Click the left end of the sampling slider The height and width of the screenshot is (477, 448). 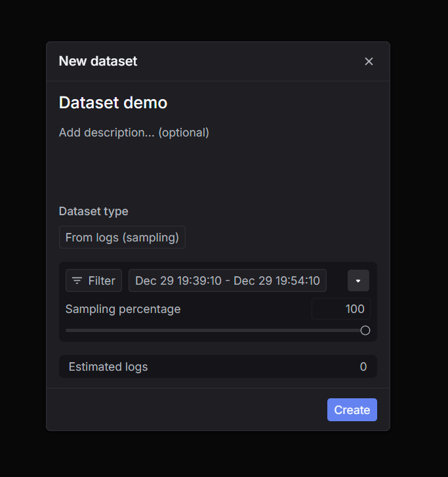68,331
